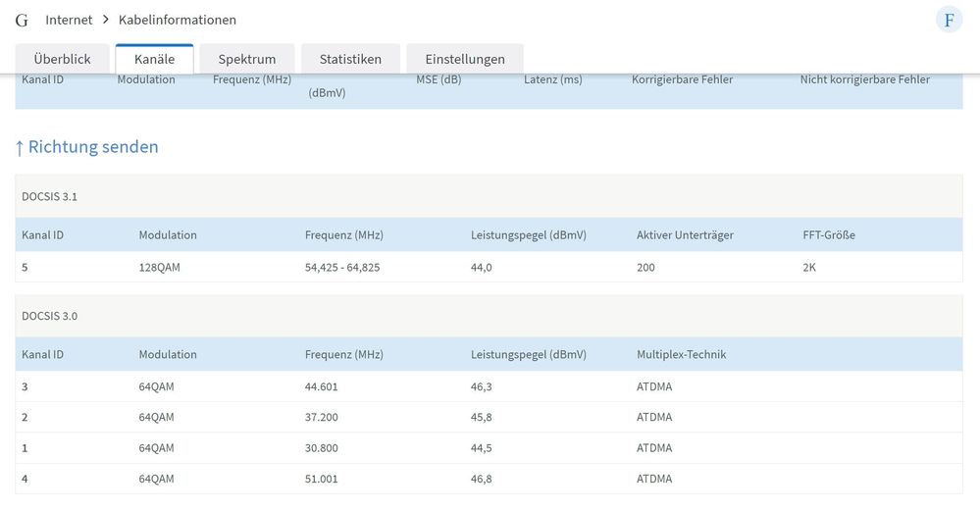Viewport: 980px width, 511px height.
Task: Click the Richtung senden heading
Action: [x=86, y=147]
